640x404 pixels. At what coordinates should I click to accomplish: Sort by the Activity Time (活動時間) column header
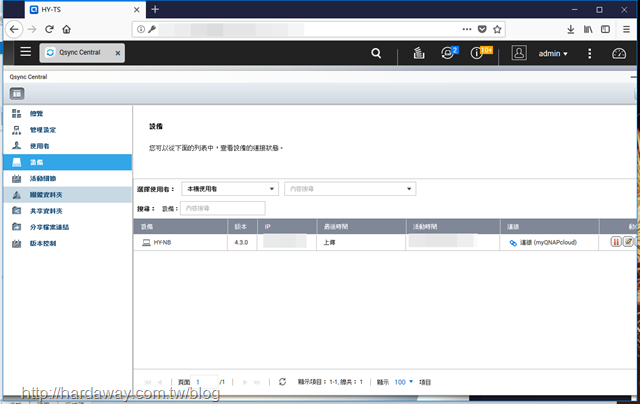[453, 226]
